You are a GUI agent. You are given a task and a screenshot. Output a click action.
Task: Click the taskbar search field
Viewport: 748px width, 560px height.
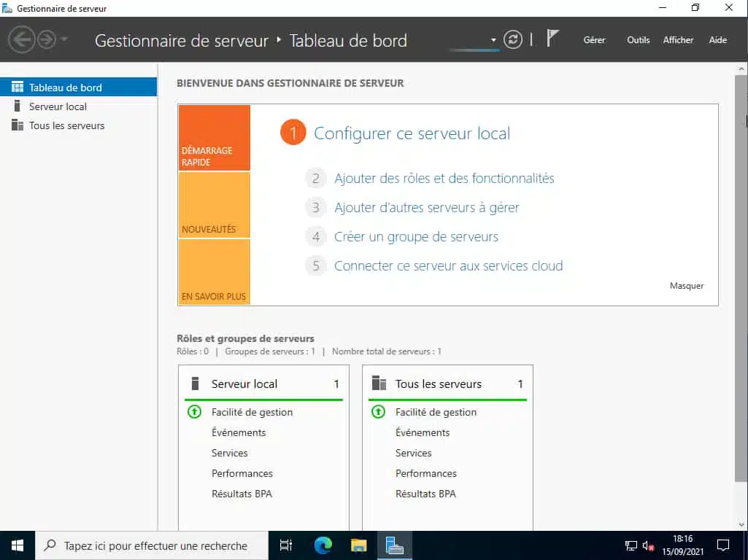click(152, 545)
